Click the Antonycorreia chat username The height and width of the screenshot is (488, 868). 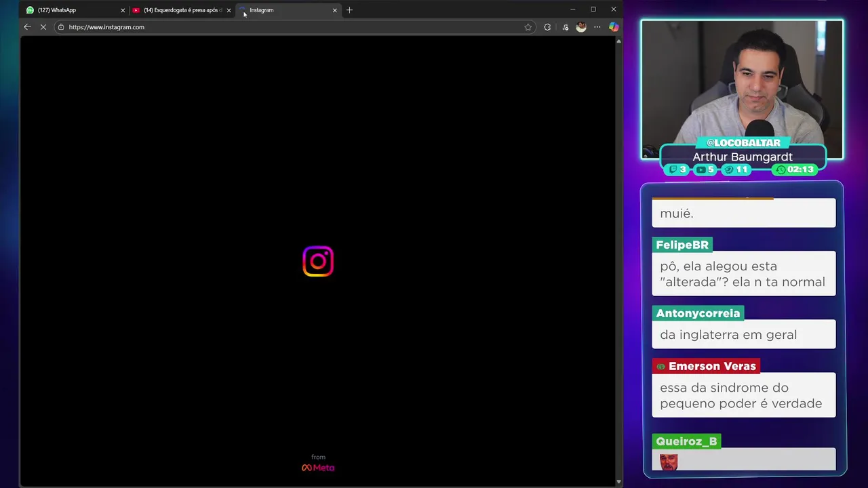[x=698, y=313]
